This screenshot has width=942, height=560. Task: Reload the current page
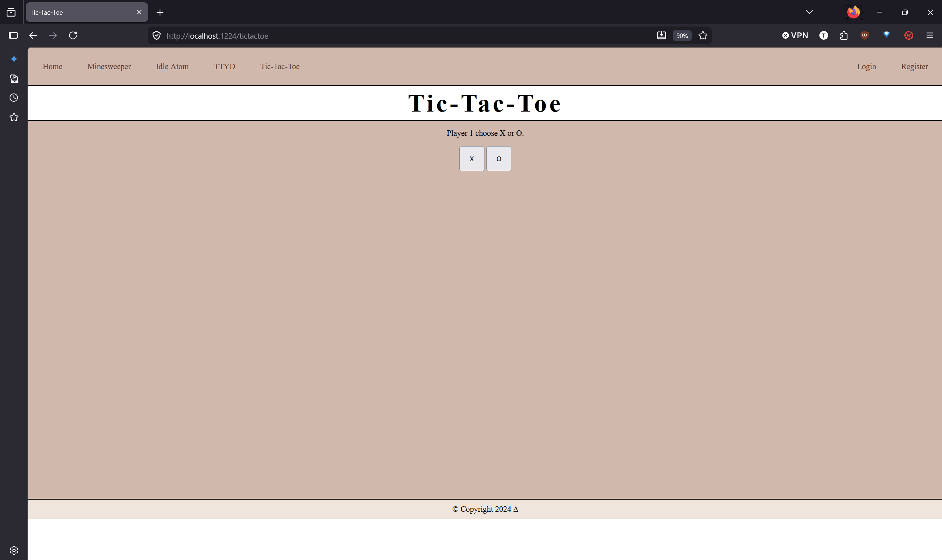pyautogui.click(x=73, y=35)
